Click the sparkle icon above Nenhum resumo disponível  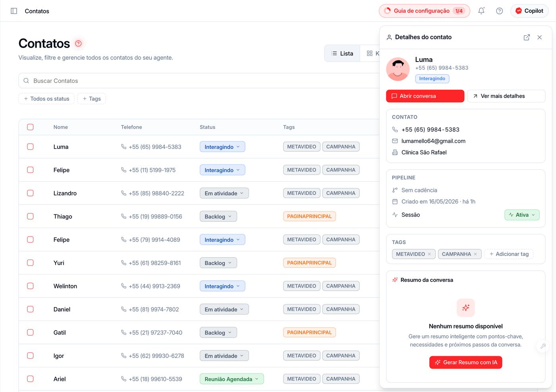click(x=466, y=308)
